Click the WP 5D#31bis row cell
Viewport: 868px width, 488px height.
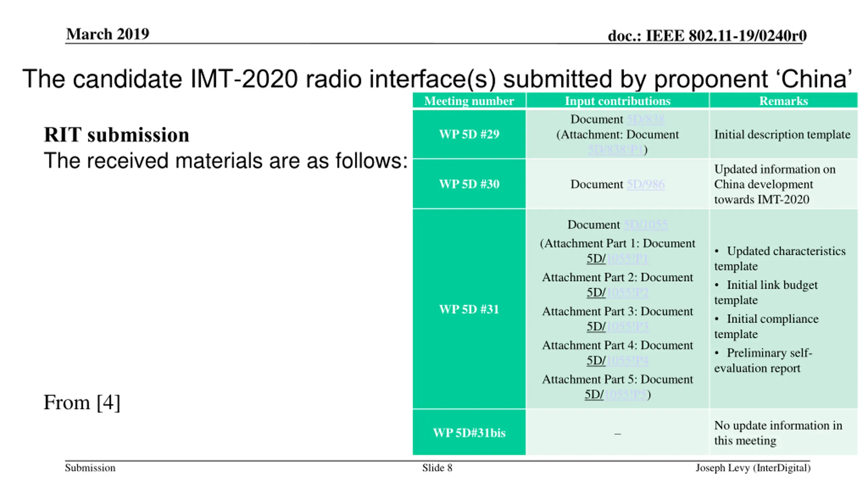tap(469, 432)
